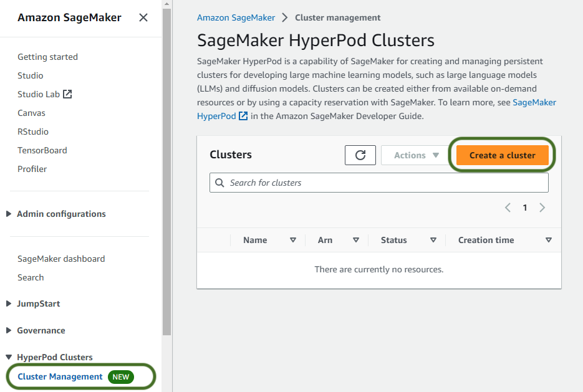This screenshot has width=583, height=392.
Task: Click the NEW badge beside Cluster Management
Action: click(x=121, y=377)
